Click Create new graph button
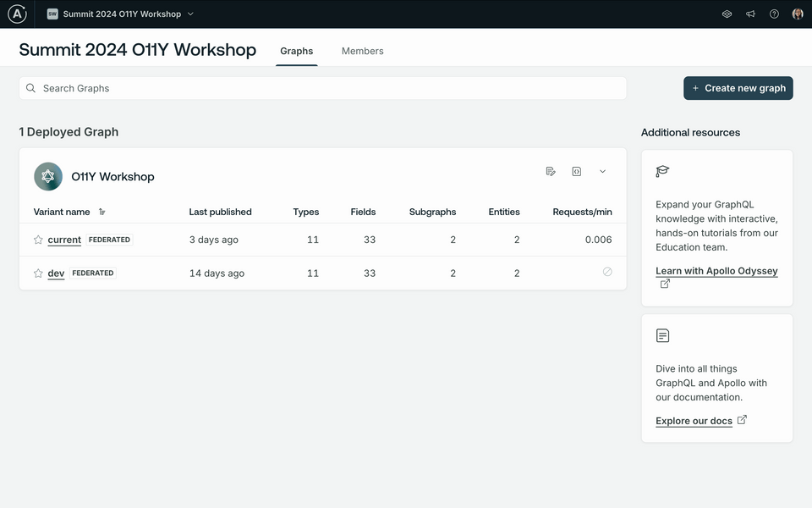The image size is (812, 508). tap(738, 88)
